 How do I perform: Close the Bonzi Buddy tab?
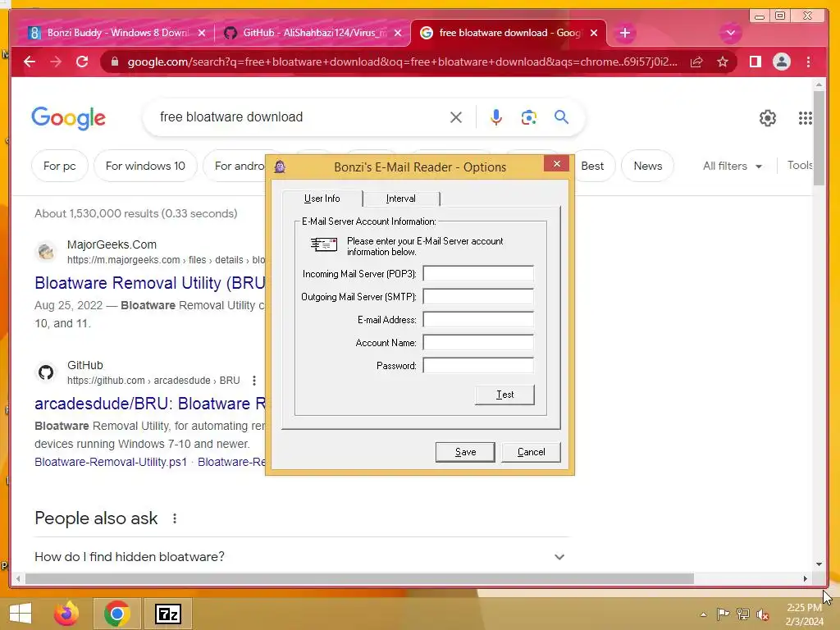point(202,33)
